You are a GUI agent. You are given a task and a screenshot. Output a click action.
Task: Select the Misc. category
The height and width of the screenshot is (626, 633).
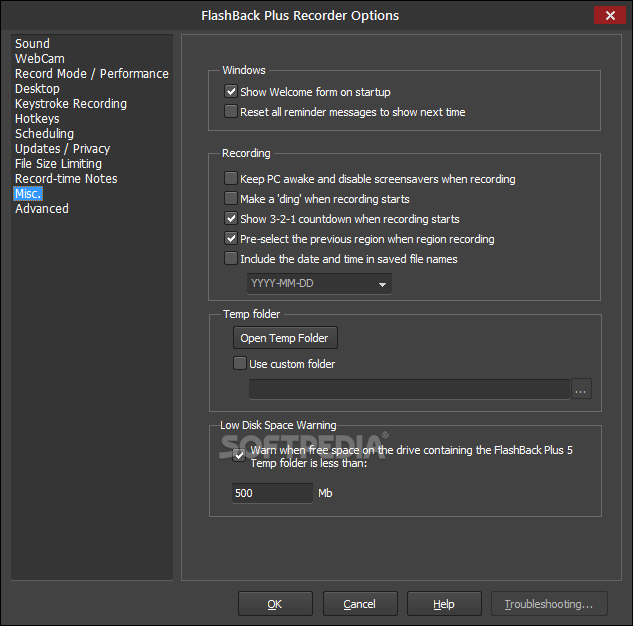pos(28,193)
